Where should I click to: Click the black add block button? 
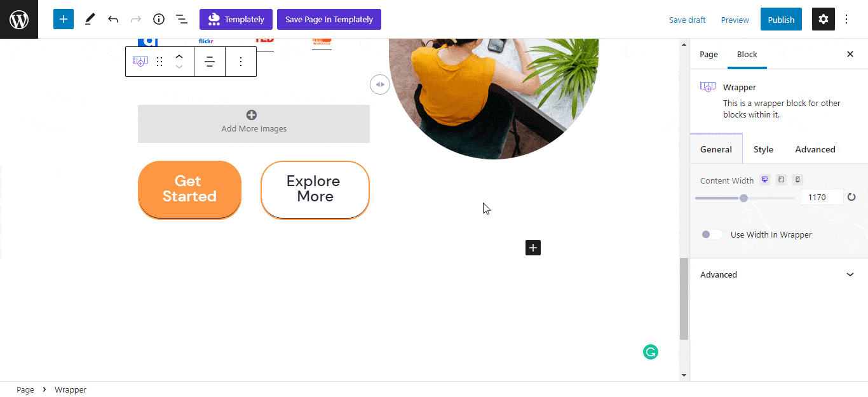(533, 248)
